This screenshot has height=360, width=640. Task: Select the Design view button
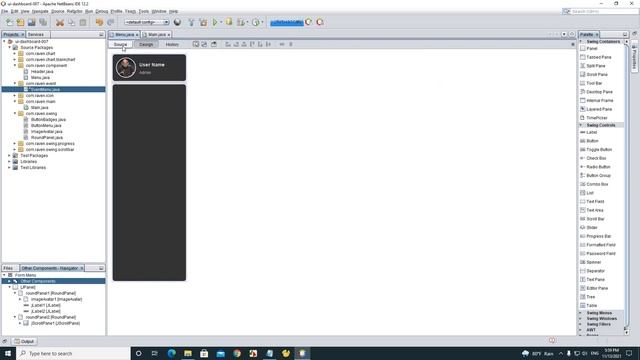pos(146,44)
